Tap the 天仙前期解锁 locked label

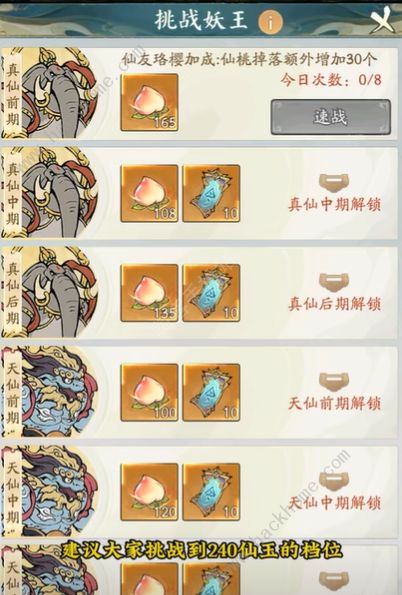coord(334,403)
